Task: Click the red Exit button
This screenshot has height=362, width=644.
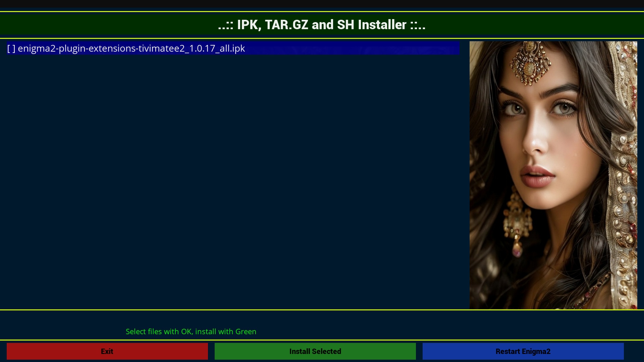Action: click(x=107, y=351)
